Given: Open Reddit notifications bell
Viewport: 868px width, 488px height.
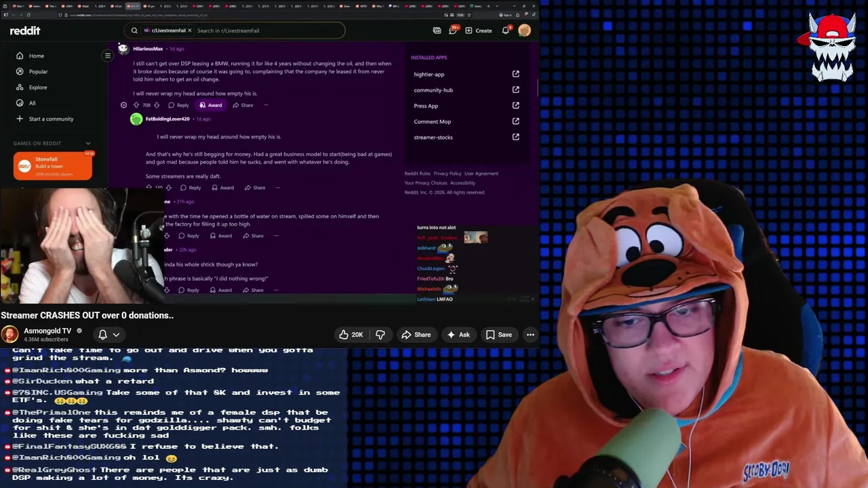Looking at the screenshot, I should (506, 30).
